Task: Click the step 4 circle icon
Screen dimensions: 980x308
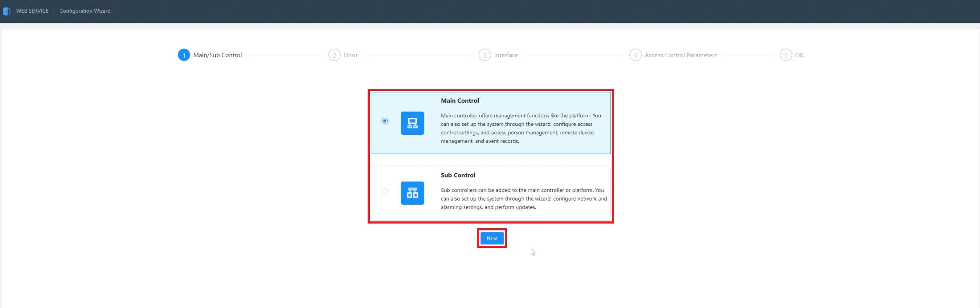Action: [635, 55]
